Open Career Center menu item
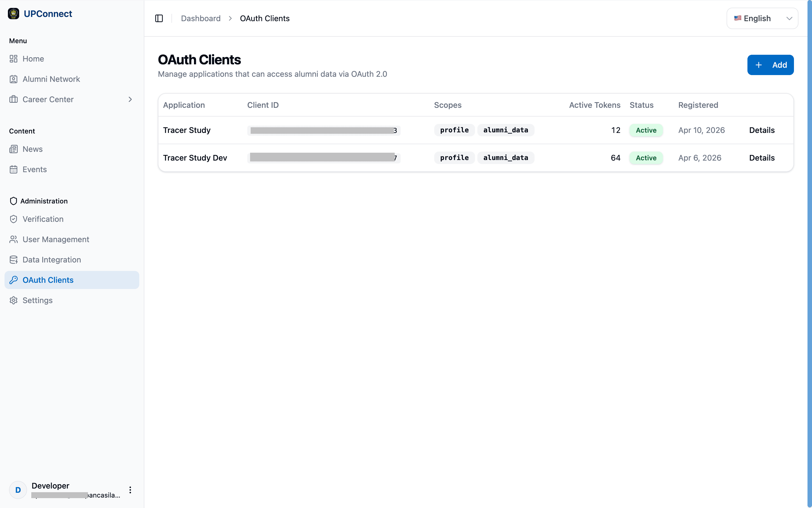Image resolution: width=812 pixels, height=508 pixels. coord(72,99)
